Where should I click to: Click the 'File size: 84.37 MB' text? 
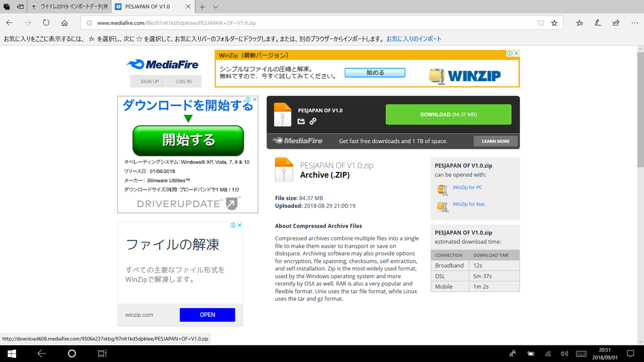pyautogui.click(x=299, y=198)
